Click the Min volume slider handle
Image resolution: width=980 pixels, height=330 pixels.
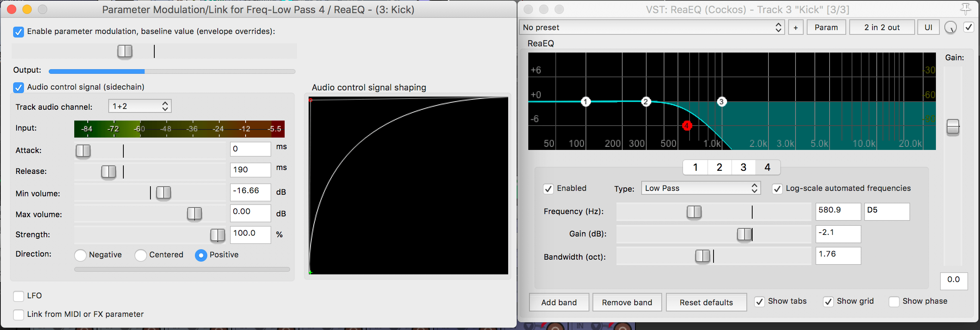tap(164, 192)
